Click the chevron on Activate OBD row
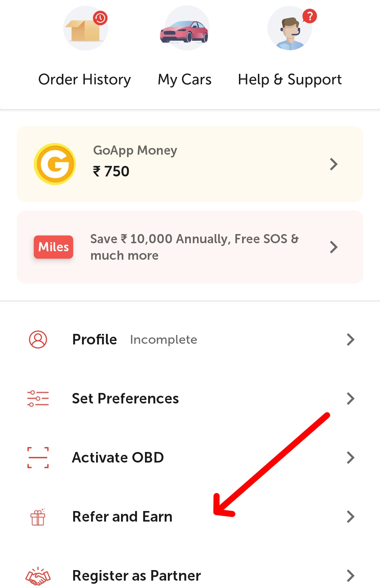Image resolution: width=380 pixels, height=588 pixels. (x=350, y=458)
